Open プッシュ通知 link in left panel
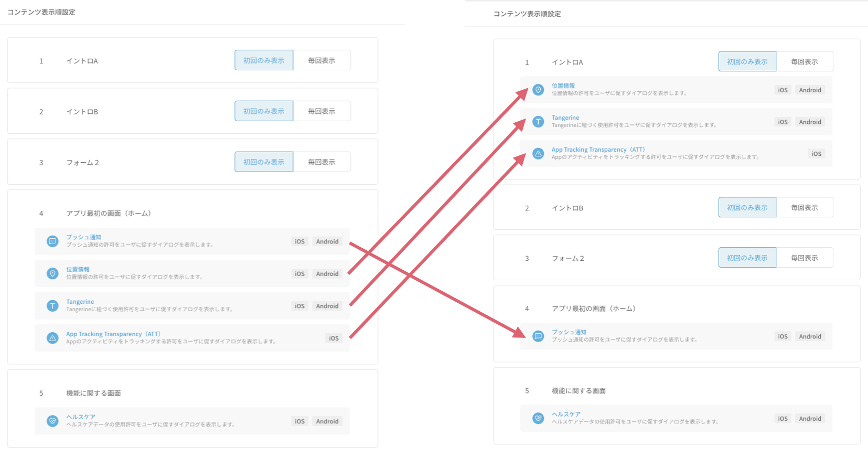 point(84,237)
